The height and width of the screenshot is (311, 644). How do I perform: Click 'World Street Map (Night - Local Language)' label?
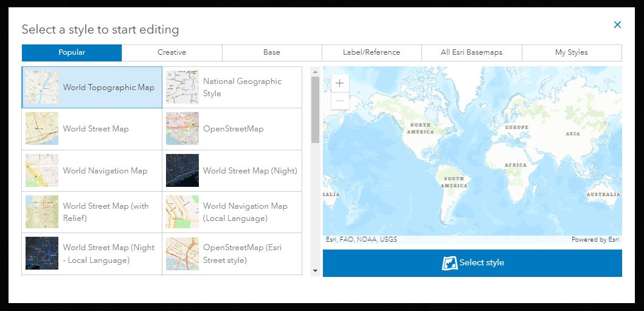pos(109,254)
